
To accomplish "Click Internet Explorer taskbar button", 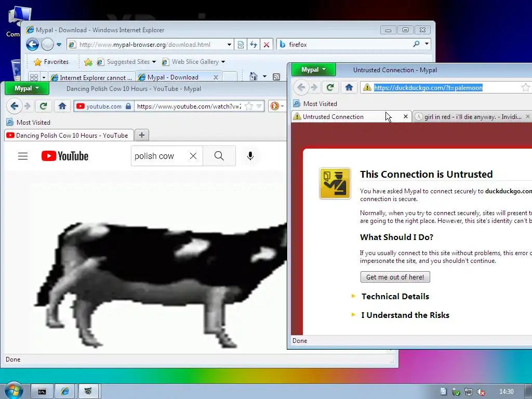I will (x=65, y=392).
